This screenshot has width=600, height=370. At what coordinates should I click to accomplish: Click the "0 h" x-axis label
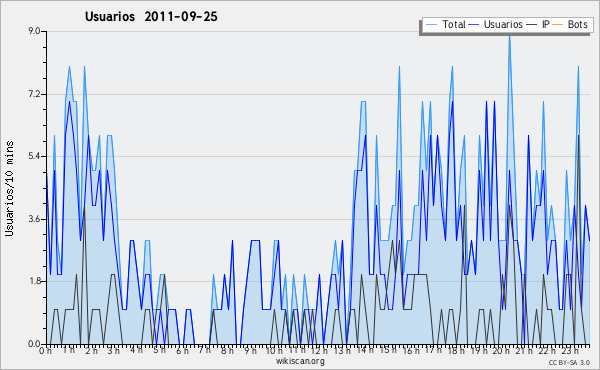pos(45,351)
